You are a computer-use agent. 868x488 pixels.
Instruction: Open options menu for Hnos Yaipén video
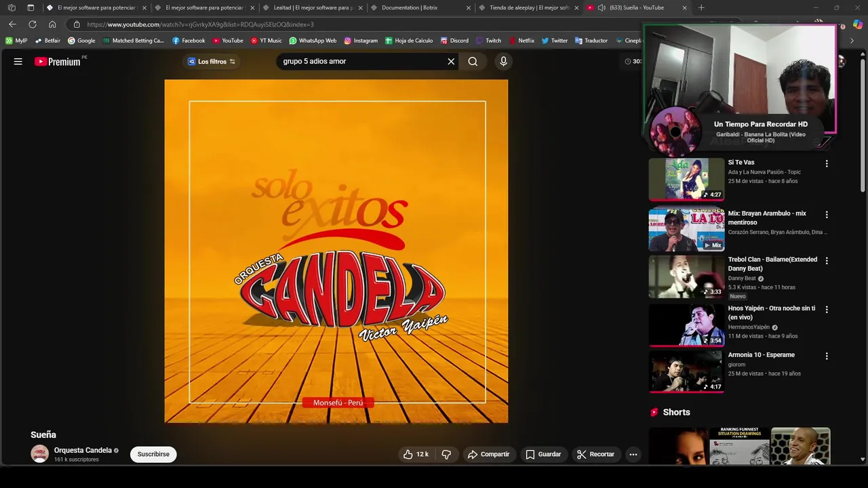click(826, 309)
